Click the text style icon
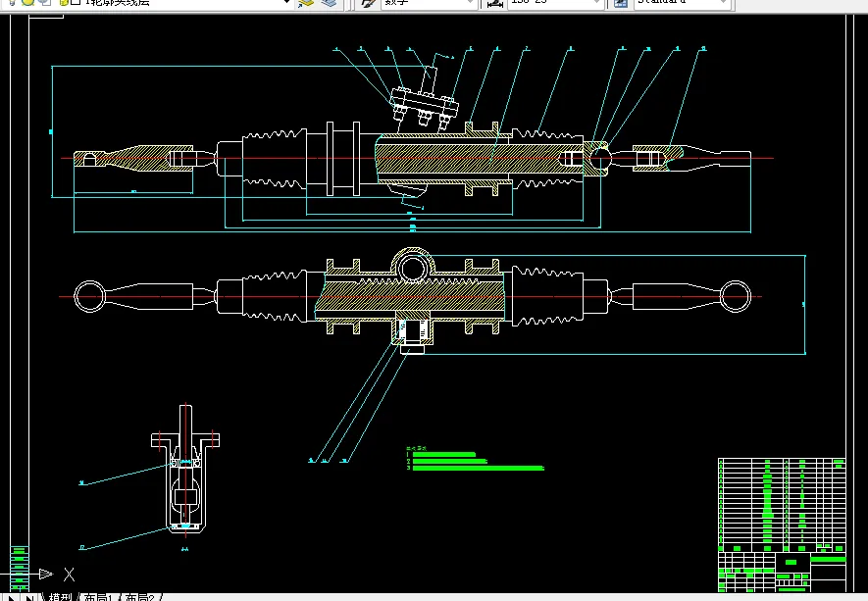The height and width of the screenshot is (601, 868). [367, 3]
